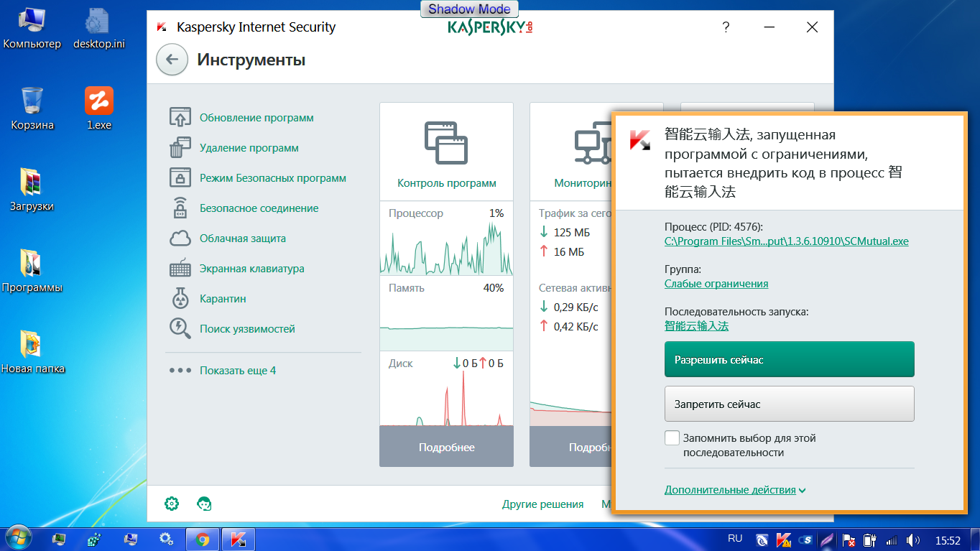Image resolution: width=980 pixels, height=551 pixels.
Task: Click the Инструменты page heading
Action: [251, 60]
